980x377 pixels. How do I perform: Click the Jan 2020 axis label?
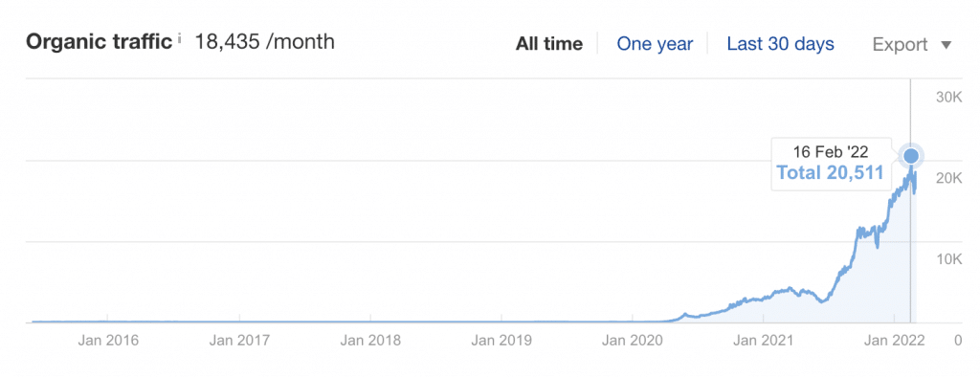click(633, 341)
